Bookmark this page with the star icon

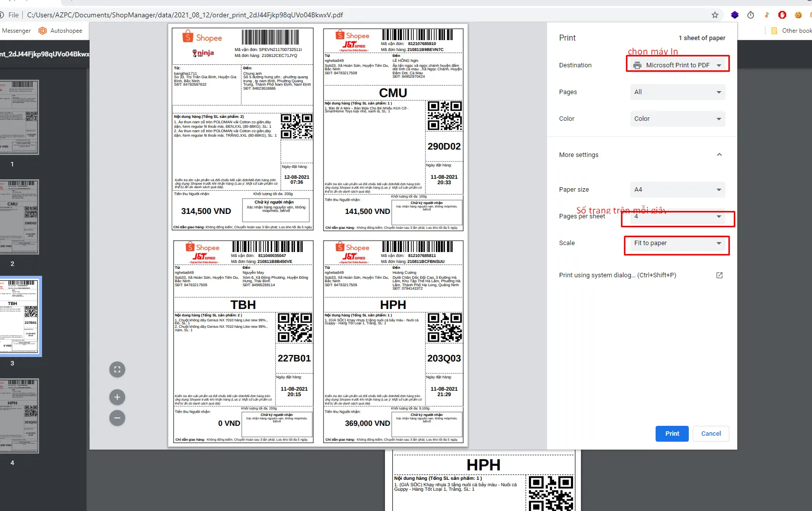pyautogui.click(x=715, y=15)
